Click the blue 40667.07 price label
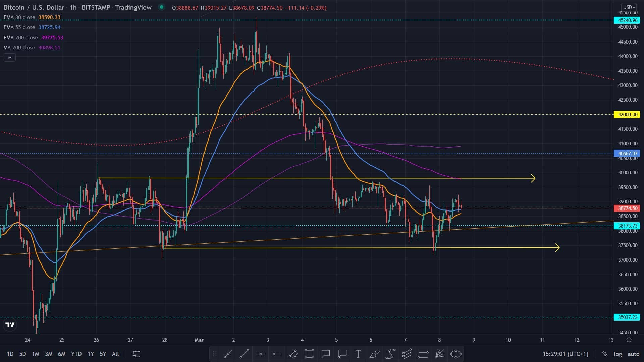 (627, 154)
